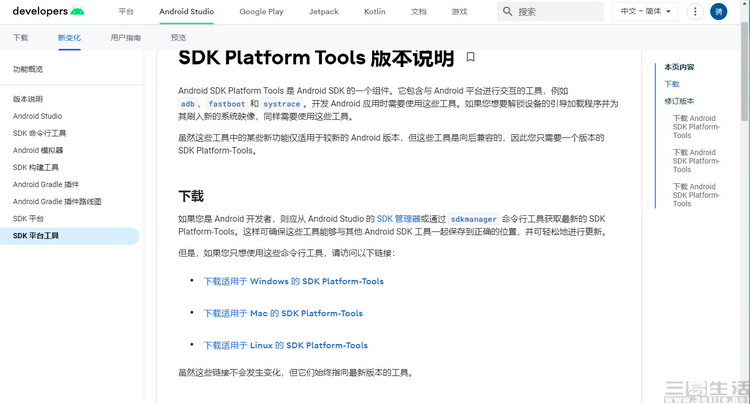Open the 平台 top navigation item
750x404 pixels.
pos(126,11)
